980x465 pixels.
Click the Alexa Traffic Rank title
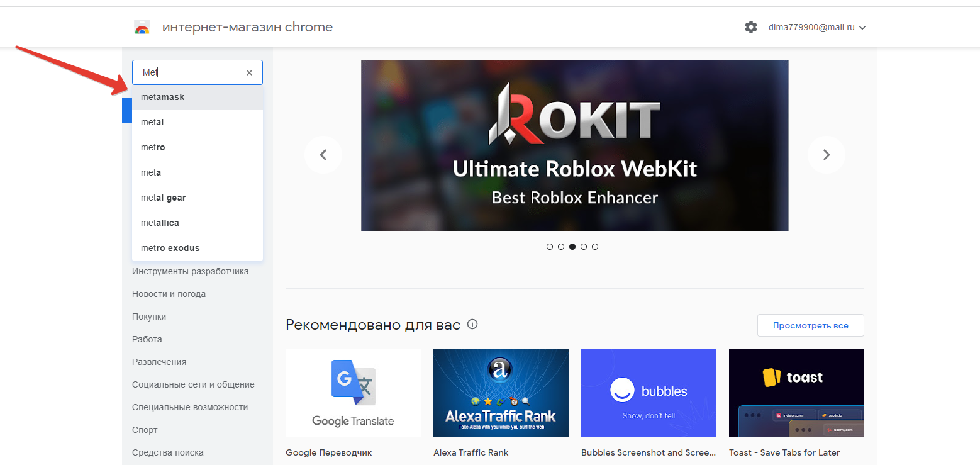click(471, 452)
